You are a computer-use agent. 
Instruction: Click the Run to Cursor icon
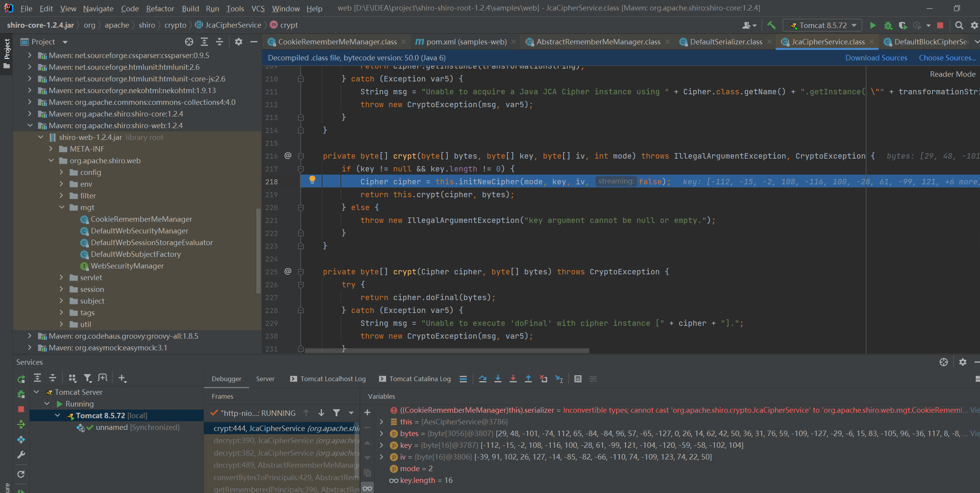[x=559, y=379]
